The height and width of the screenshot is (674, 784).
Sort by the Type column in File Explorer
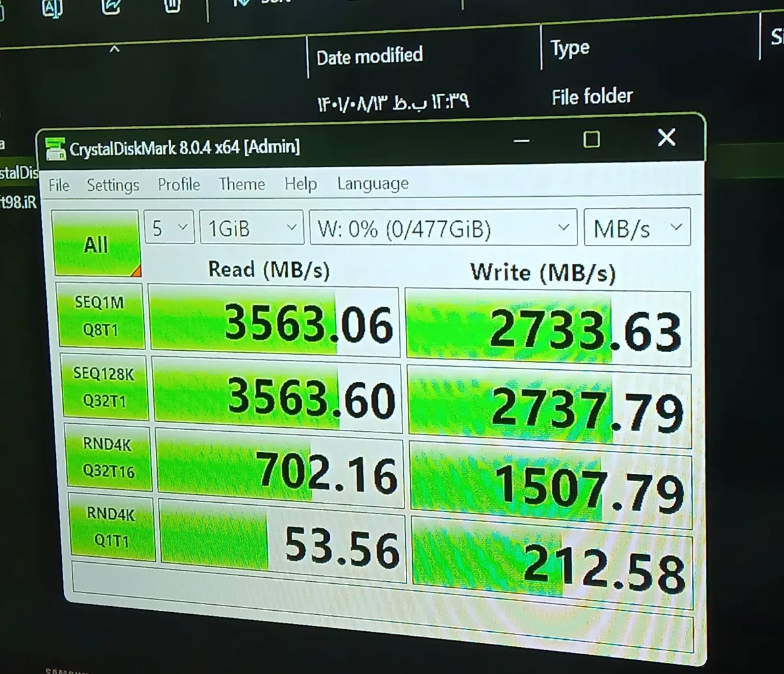(570, 49)
